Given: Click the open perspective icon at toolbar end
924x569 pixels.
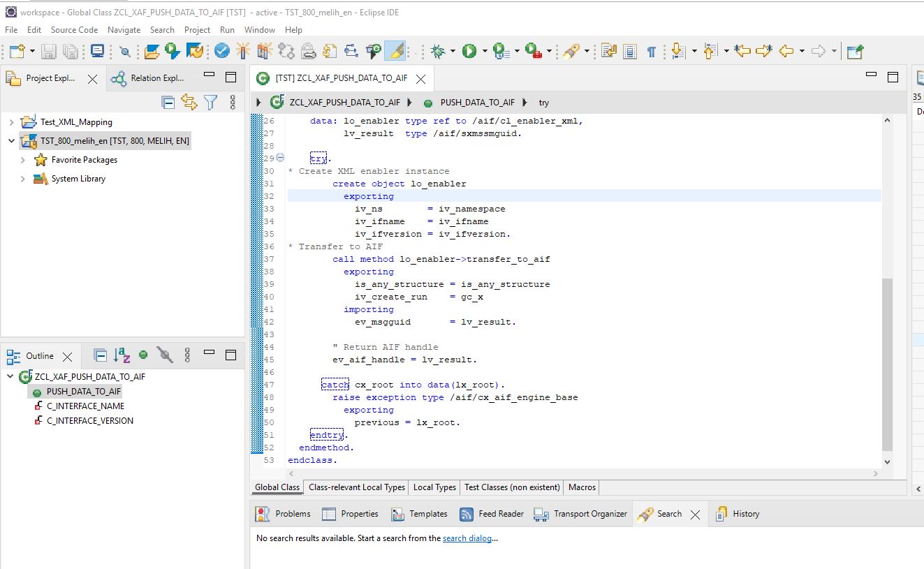Looking at the screenshot, I should pos(854,51).
